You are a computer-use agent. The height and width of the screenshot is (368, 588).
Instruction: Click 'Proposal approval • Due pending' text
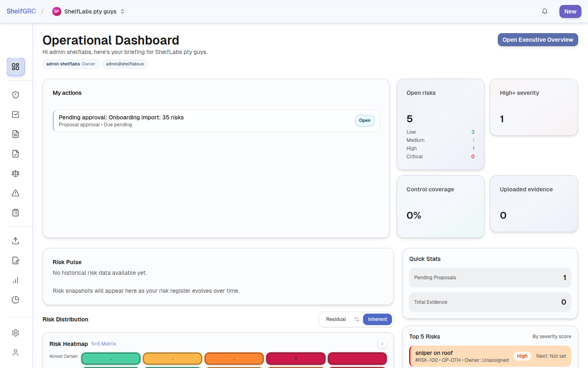point(95,125)
